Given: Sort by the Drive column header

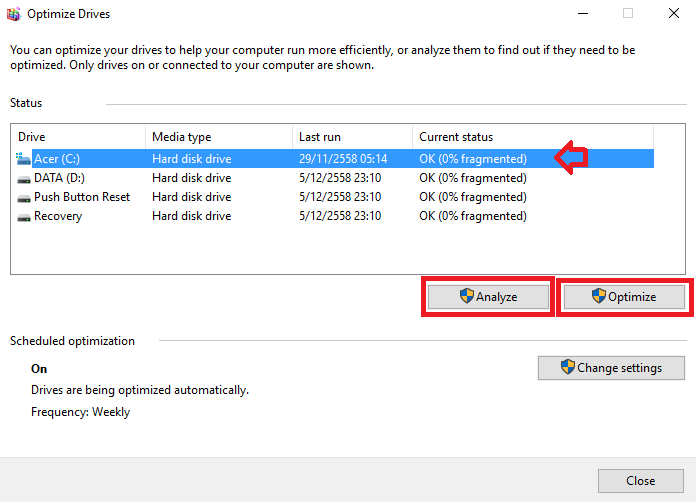Looking at the screenshot, I should [79, 137].
